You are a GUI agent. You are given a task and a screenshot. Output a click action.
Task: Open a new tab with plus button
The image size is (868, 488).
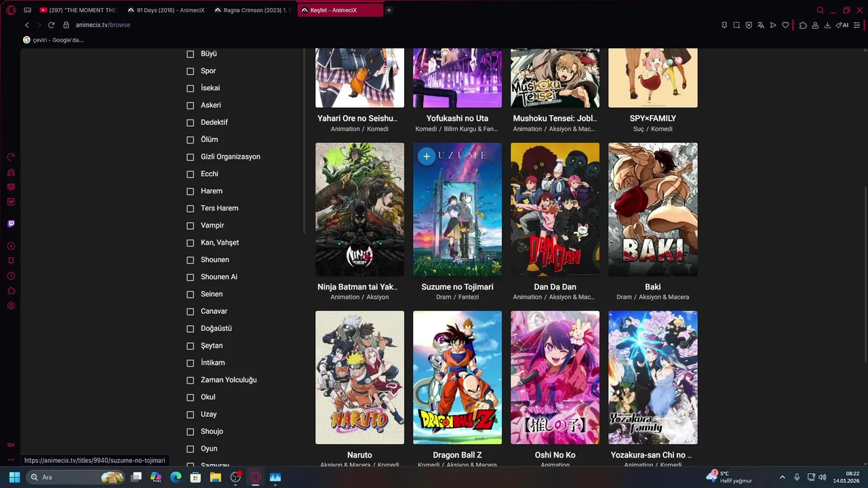coord(389,10)
